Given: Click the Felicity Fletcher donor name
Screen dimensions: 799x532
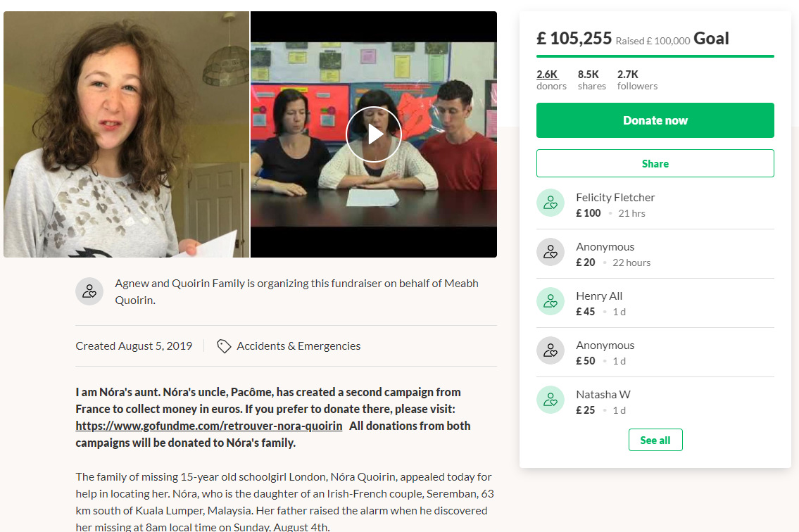Looking at the screenshot, I should (x=615, y=197).
